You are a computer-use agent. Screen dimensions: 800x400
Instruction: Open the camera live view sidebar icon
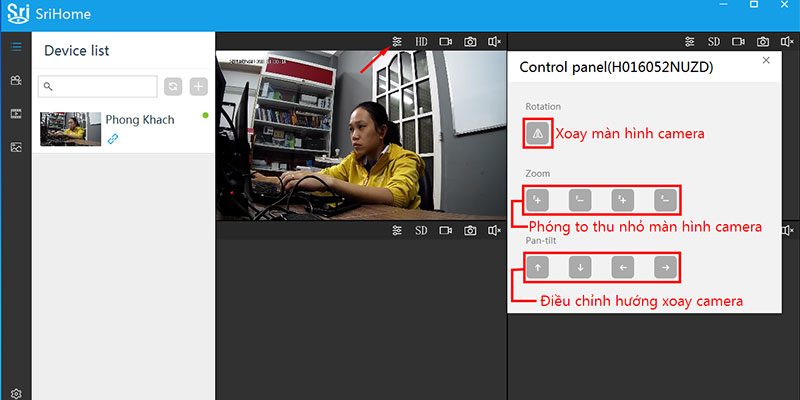[16, 80]
